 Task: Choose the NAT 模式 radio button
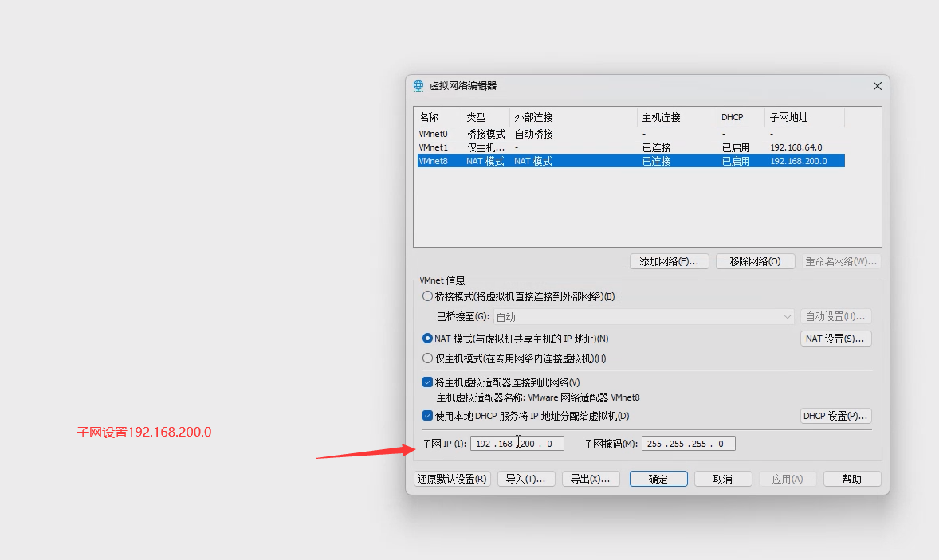tap(428, 339)
